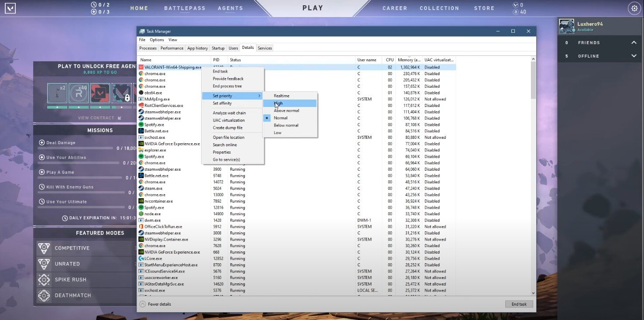Click the explorer.exe process icon
The height and width of the screenshot is (320, 644).
[x=141, y=150]
